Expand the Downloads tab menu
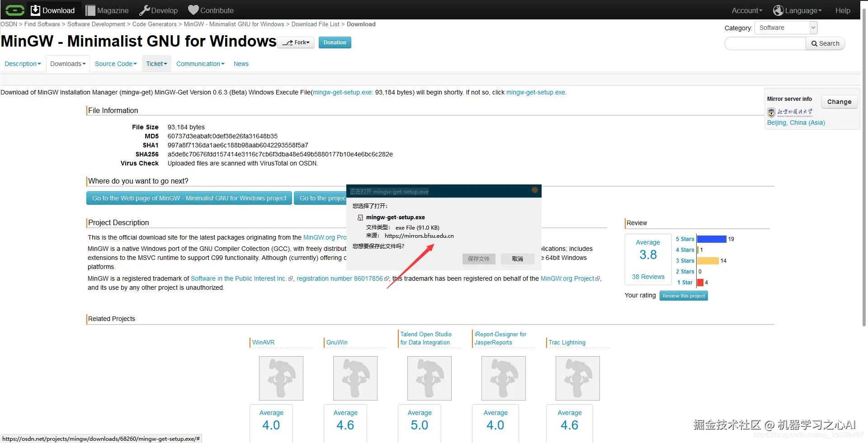The height and width of the screenshot is (443, 868). point(68,64)
